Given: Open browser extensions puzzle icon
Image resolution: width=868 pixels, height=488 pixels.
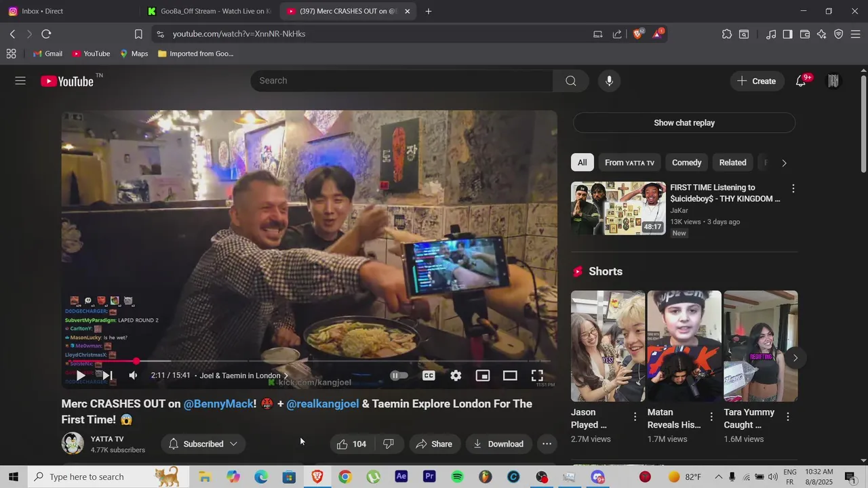Looking at the screenshot, I should [x=727, y=34].
